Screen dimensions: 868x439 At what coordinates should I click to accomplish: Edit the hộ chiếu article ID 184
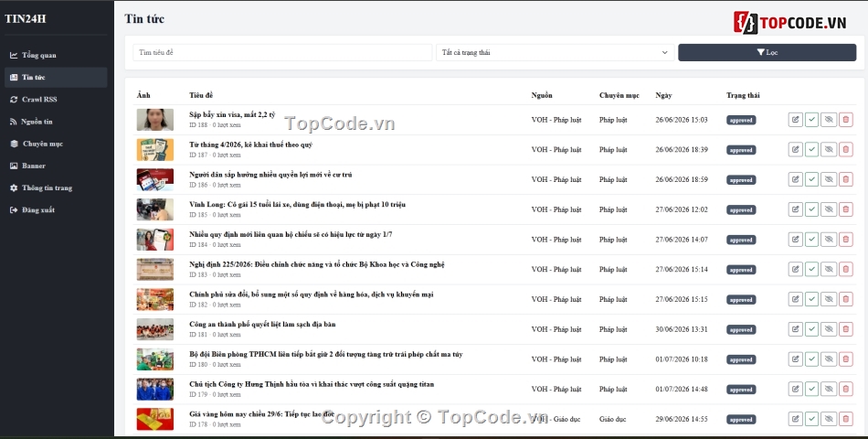click(795, 240)
